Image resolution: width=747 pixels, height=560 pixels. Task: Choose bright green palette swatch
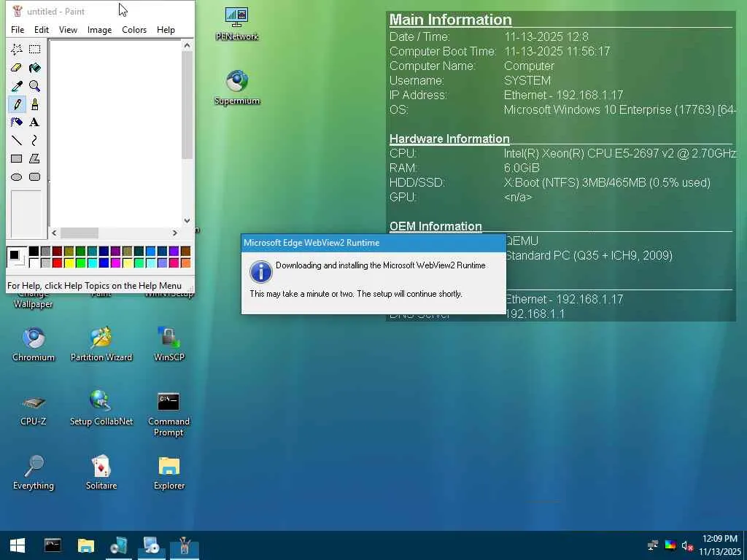coord(80,262)
